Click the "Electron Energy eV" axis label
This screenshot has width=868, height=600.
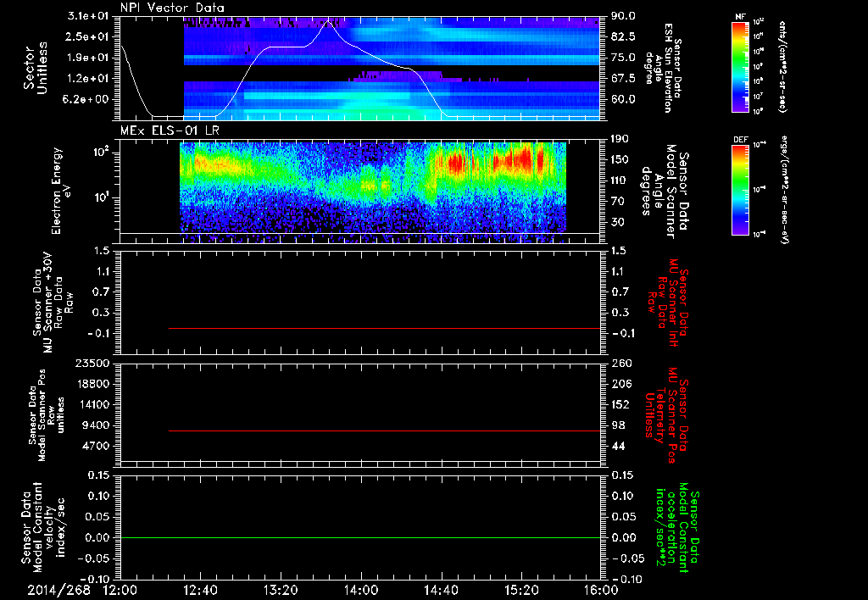tap(60, 191)
